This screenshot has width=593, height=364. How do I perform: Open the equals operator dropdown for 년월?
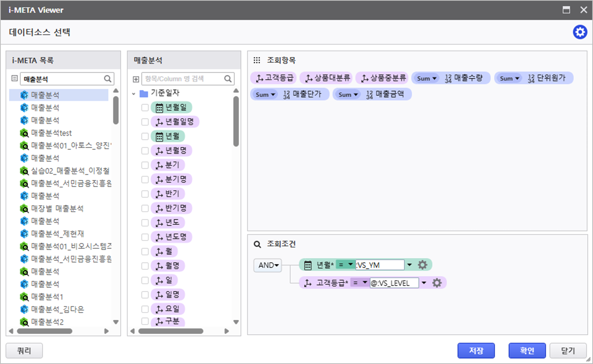pos(346,265)
